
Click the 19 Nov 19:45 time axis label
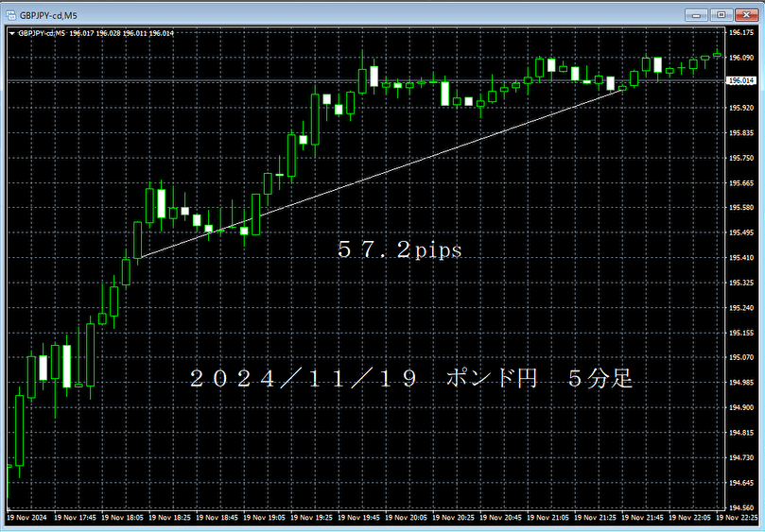pyautogui.click(x=360, y=518)
